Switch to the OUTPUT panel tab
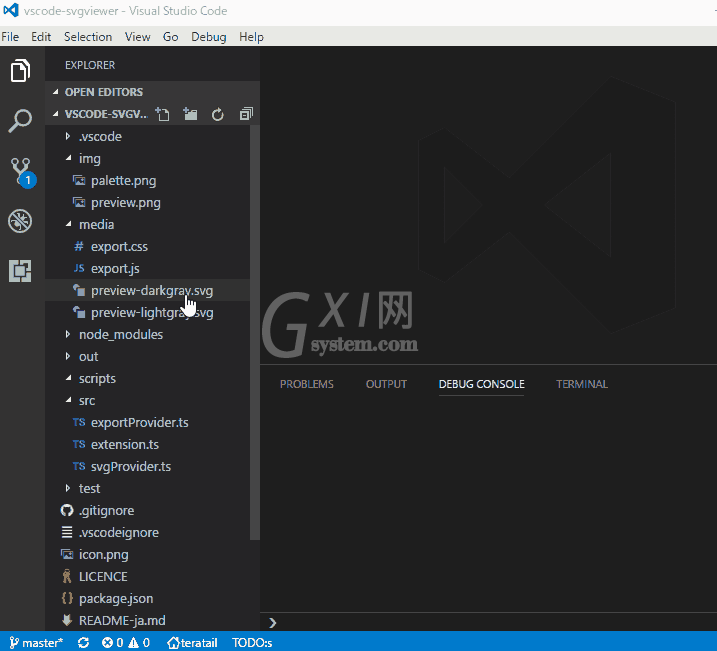Viewport: 717px width, 651px height. [x=386, y=384]
